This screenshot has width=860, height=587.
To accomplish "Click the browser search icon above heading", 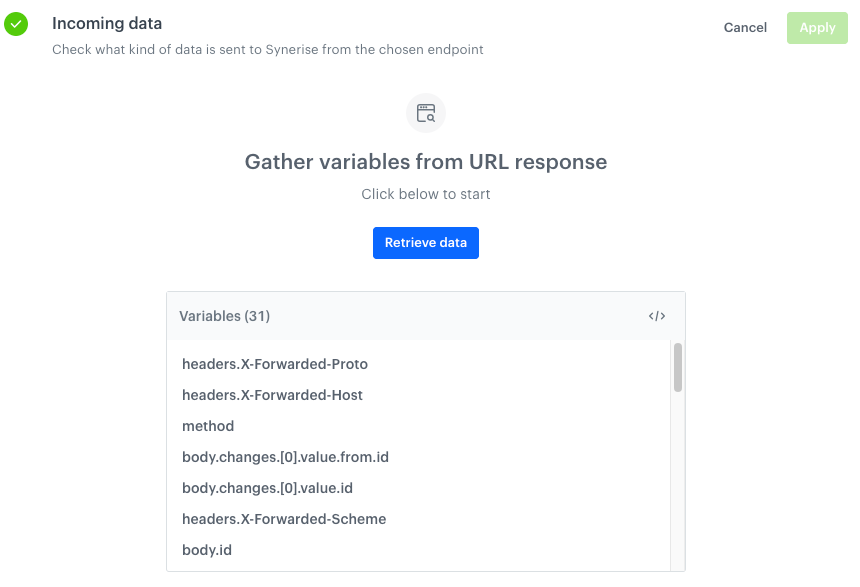I will (x=426, y=113).
